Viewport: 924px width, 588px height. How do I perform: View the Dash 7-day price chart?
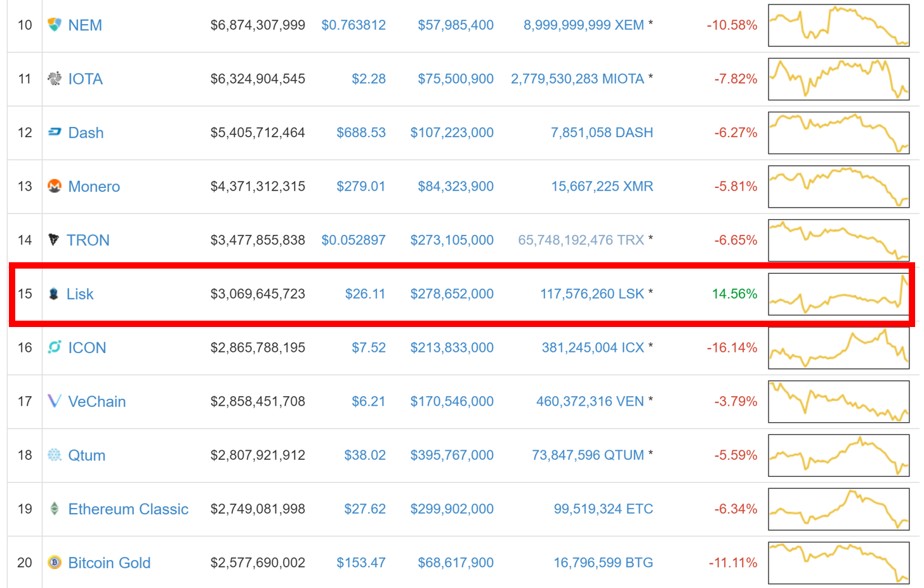[839, 133]
